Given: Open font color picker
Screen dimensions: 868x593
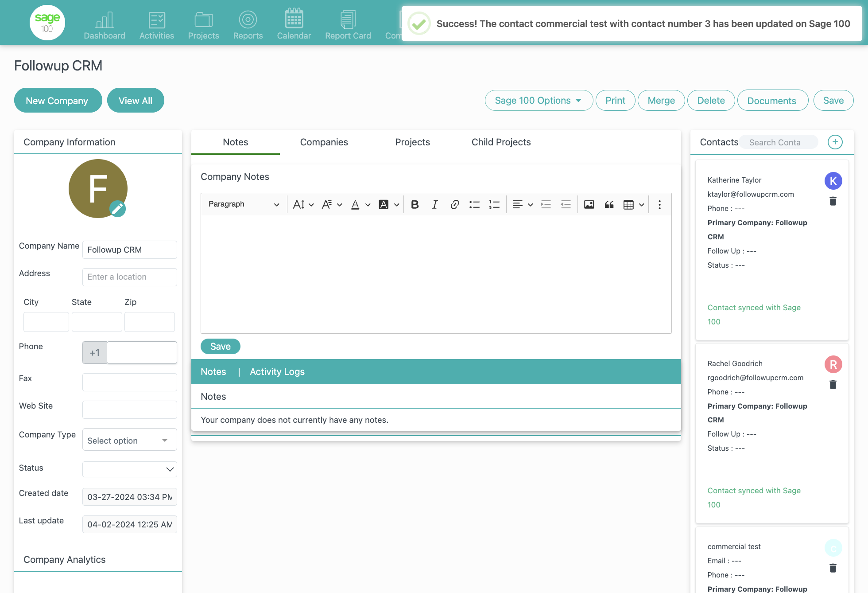Looking at the screenshot, I should [360, 204].
